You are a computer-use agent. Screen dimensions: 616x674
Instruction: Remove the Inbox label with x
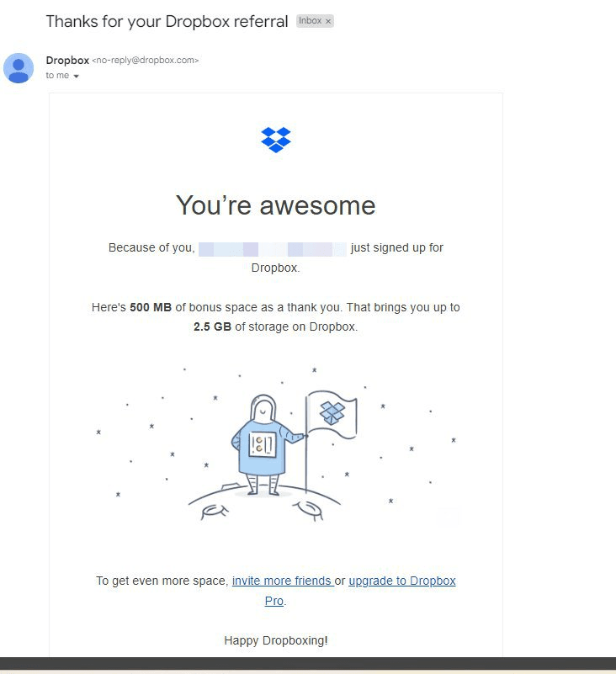[x=328, y=21]
